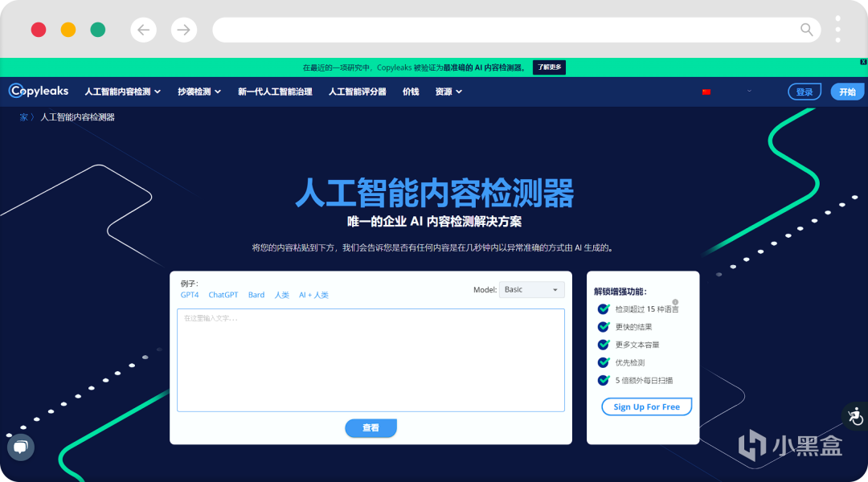Screen dimensions: 868x482
Task: Open 人工智能评分器 page
Action: click(357, 92)
